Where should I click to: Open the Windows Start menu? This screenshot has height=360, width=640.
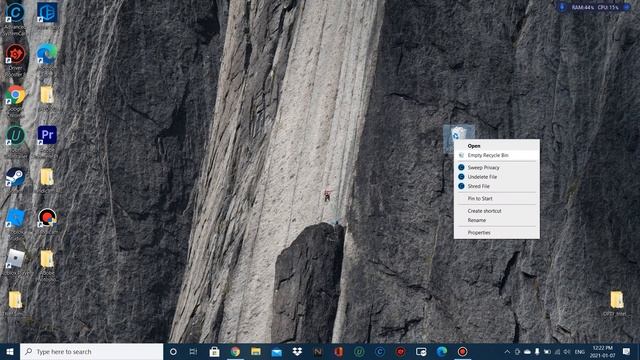click(10, 351)
